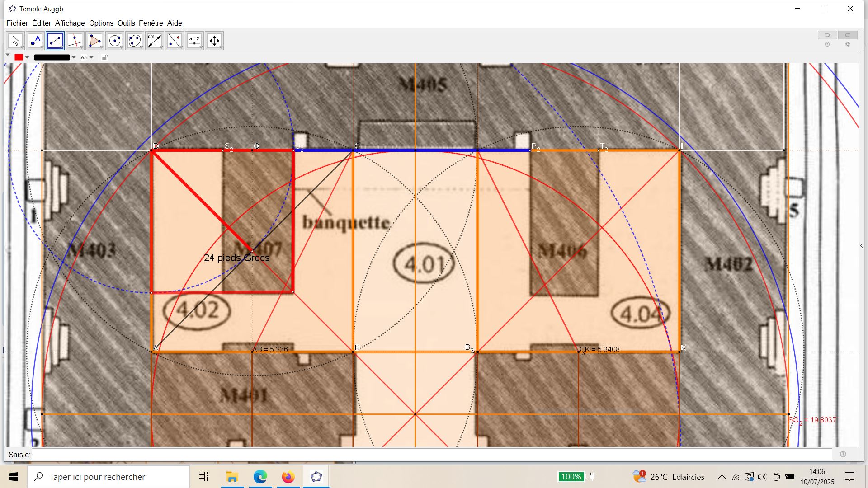Toggle the style bar triangle

[8, 55]
